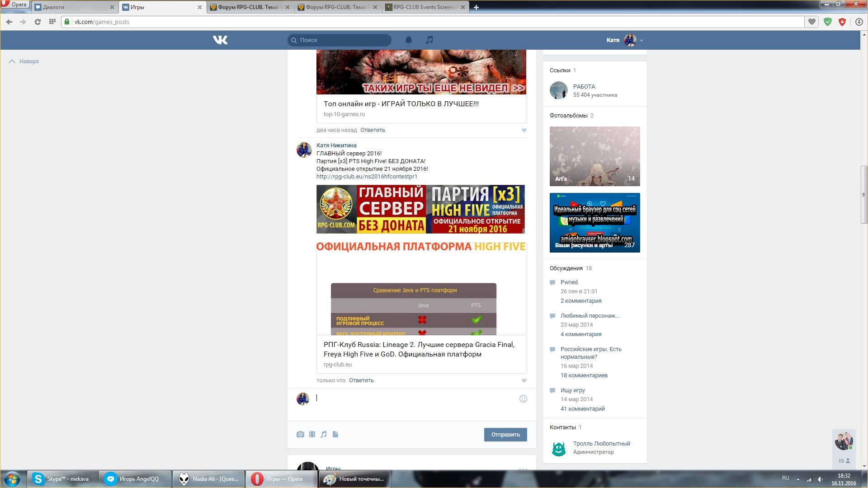The image size is (868, 488).
Task: Like Катя Никитина's post with heart
Action: (x=524, y=380)
